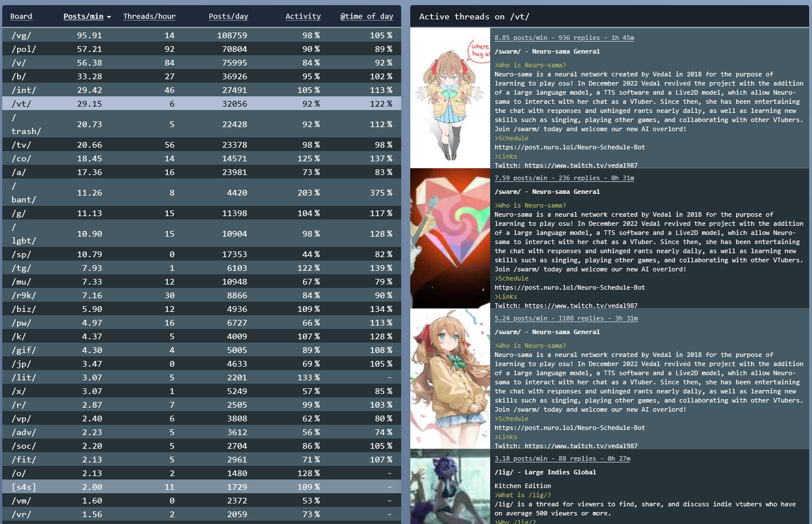The height and width of the screenshot is (524, 812).
Task: Select the /sp/ board row
Action: [x=202, y=254]
